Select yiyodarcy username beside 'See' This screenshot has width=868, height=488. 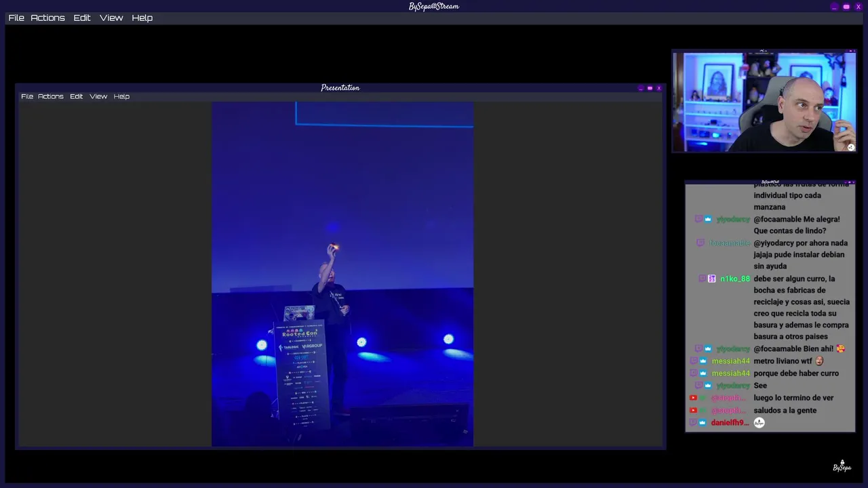(x=733, y=385)
